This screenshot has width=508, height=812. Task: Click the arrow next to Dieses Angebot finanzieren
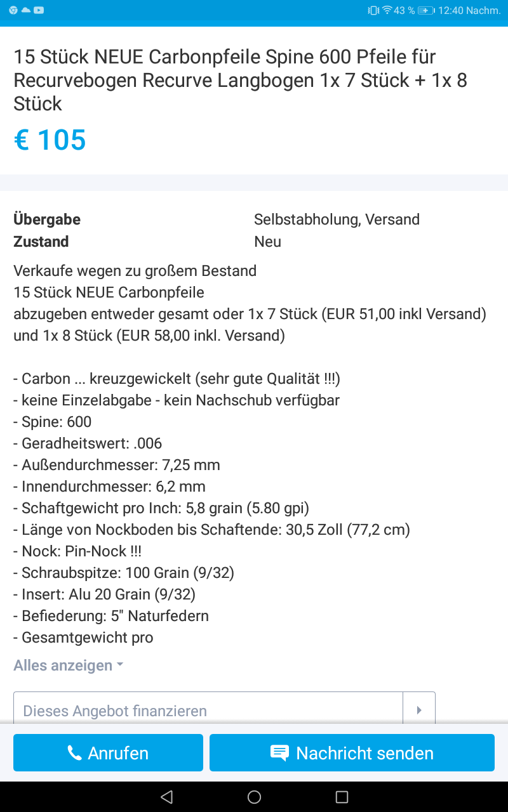point(419,710)
